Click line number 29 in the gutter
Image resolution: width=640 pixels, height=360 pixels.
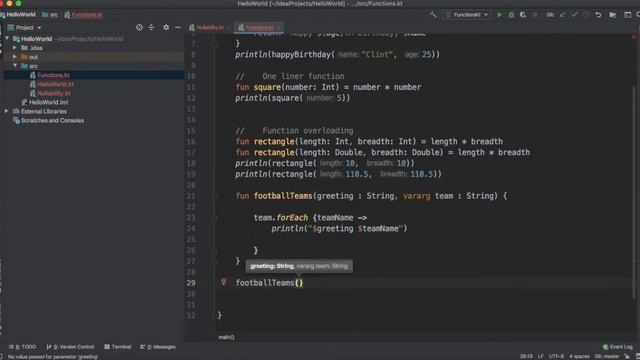tap(191, 283)
